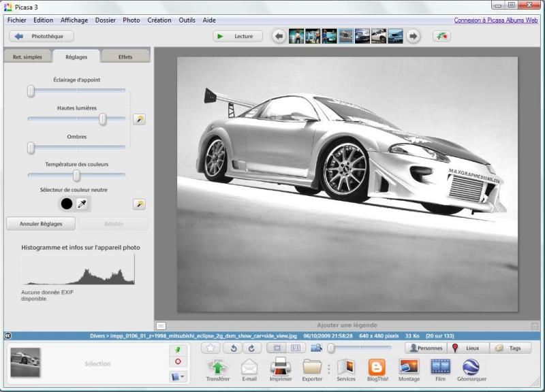Collapse the panel with the double-arrow button
The image size is (545, 392).
click(x=7, y=336)
